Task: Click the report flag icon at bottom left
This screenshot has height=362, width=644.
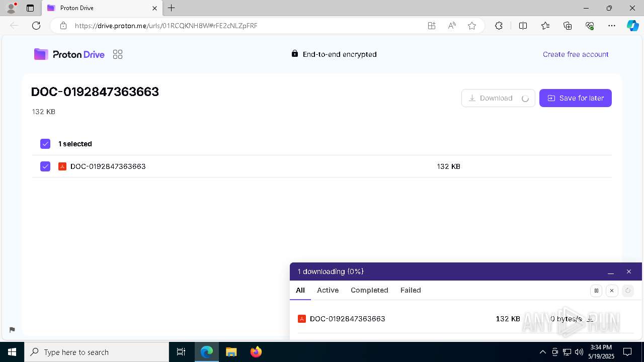Action: click(12, 330)
